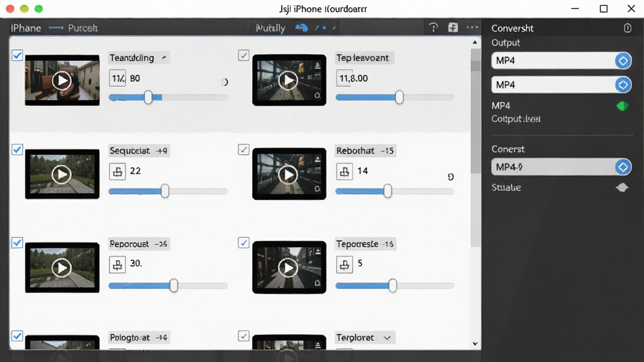Switch to the Putceh tab
Image resolution: width=644 pixels, height=362 pixels.
click(82, 28)
